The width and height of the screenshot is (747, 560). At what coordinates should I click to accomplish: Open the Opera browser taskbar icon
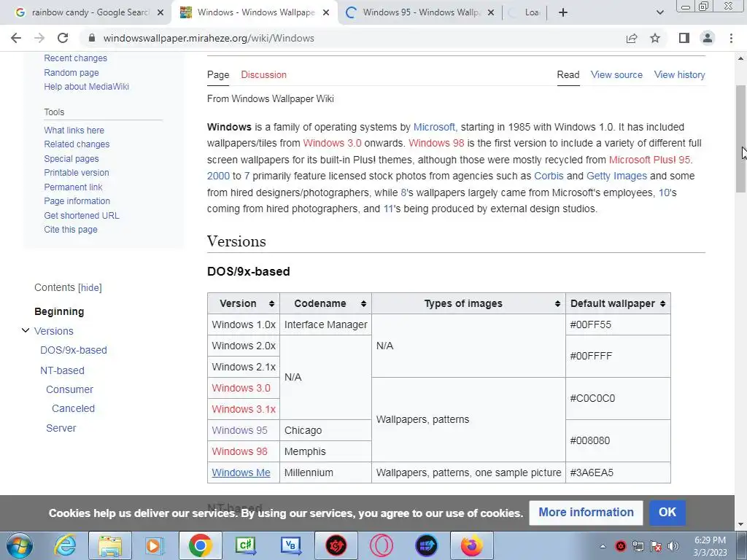[x=382, y=545]
